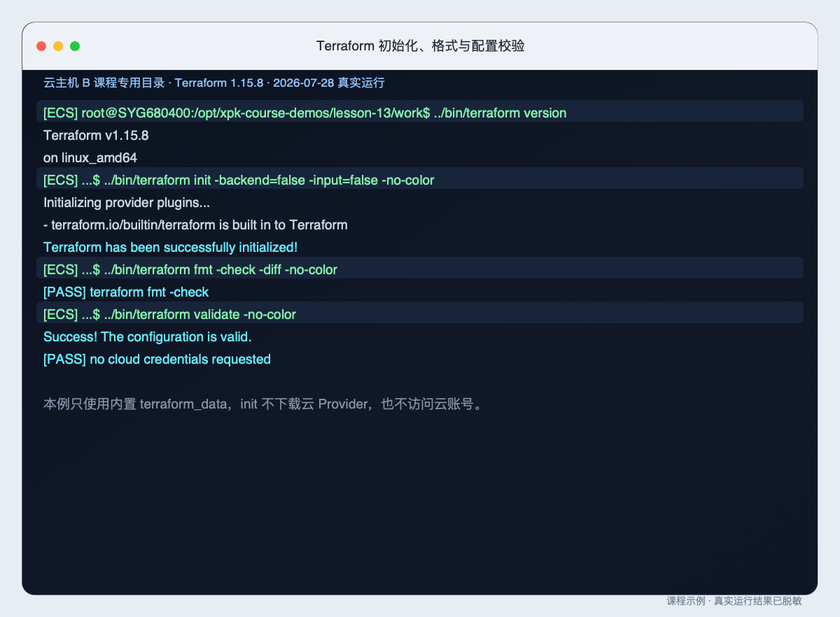Select the "Terraform v1.15.8" output line

tap(96, 135)
